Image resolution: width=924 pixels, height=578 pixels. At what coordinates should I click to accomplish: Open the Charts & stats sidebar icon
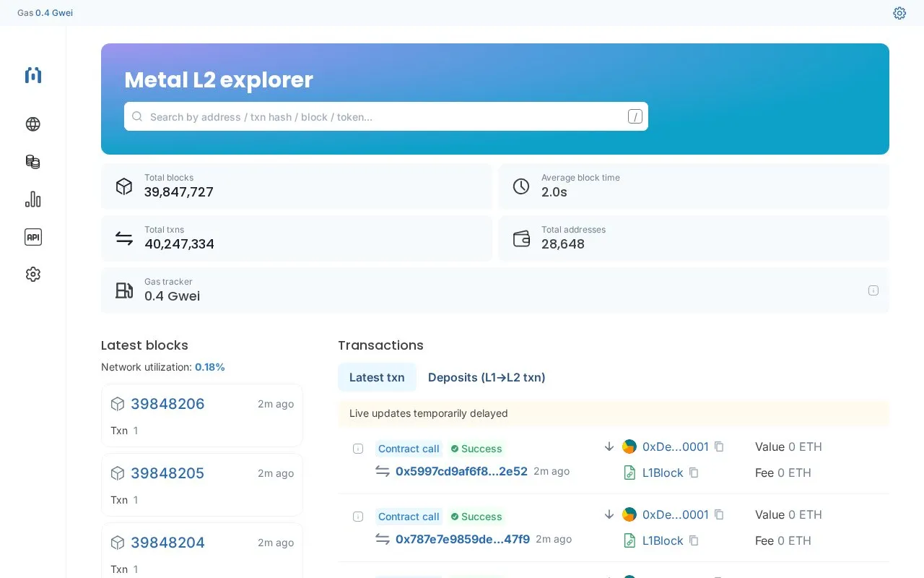(x=32, y=199)
